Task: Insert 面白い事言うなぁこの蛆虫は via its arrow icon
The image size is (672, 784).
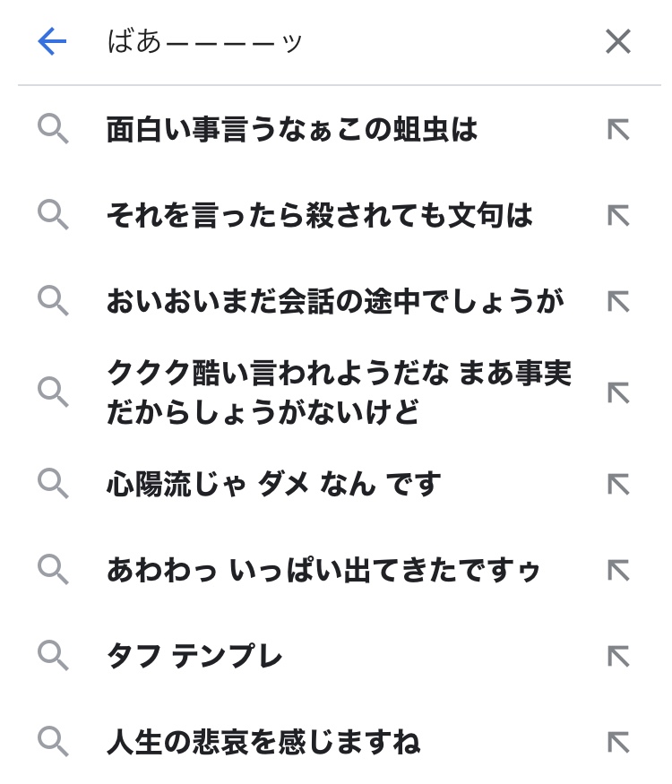Action: click(x=617, y=131)
